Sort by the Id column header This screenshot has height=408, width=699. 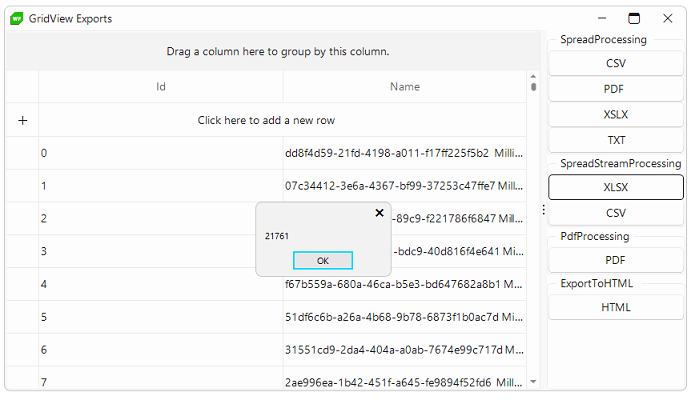tap(161, 87)
